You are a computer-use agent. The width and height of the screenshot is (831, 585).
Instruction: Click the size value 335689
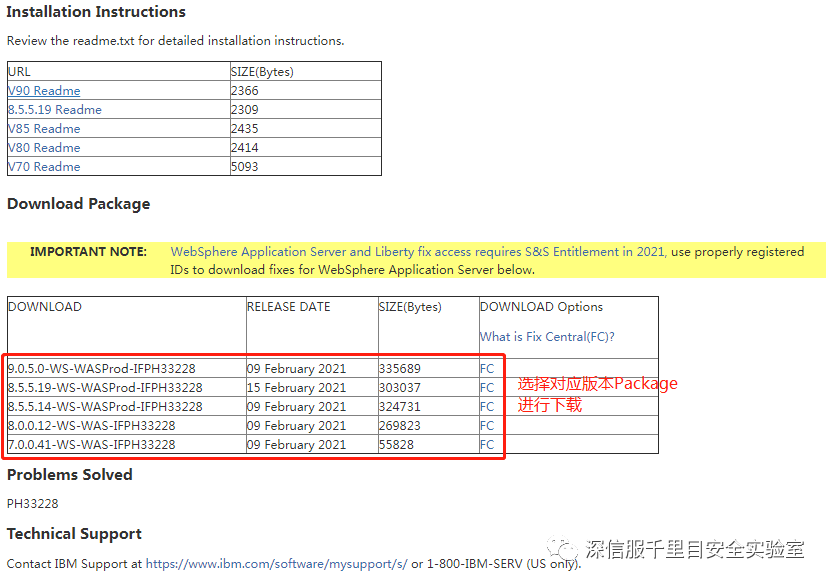click(400, 369)
